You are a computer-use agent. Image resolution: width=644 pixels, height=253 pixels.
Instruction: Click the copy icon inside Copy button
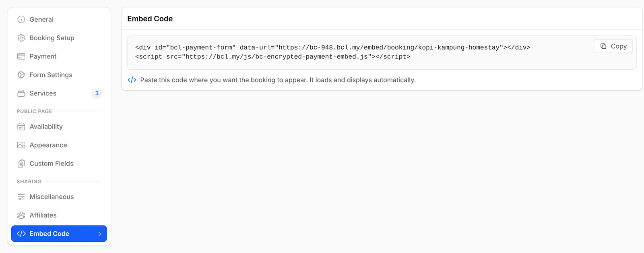pyautogui.click(x=603, y=46)
